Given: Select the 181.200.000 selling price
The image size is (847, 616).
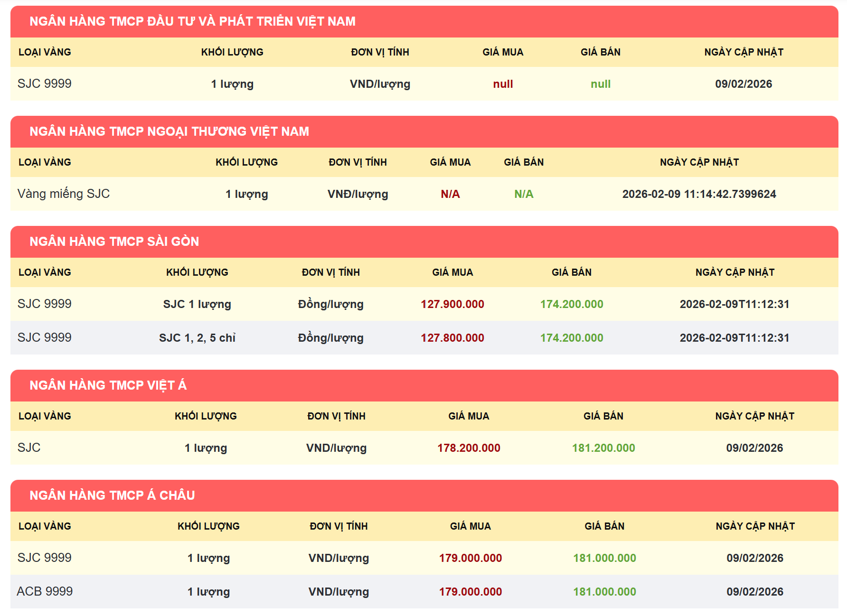Looking at the screenshot, I should pos(603,448).
